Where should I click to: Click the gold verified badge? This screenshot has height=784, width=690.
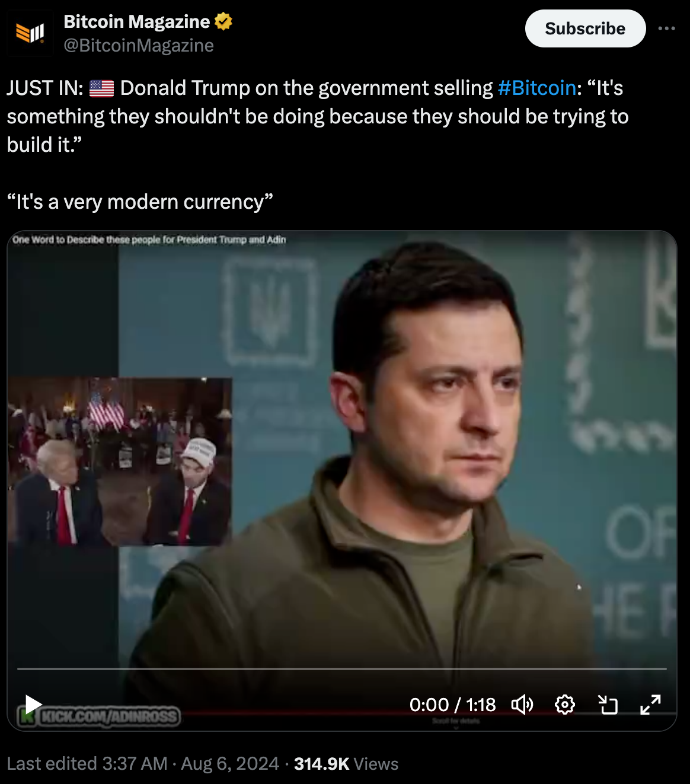(223, 22)
